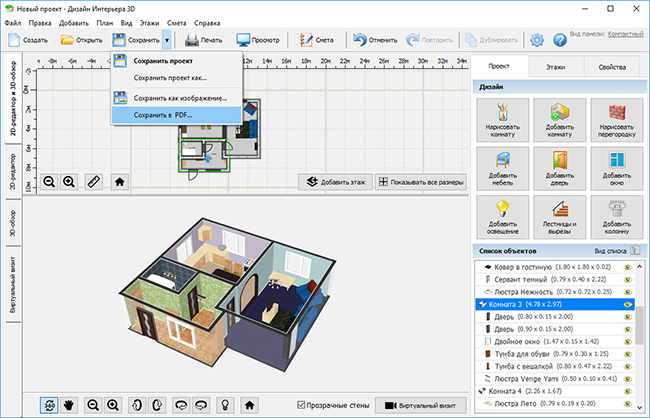Choose Сохранить в PDF...
Screen dimensions: 650x418
(x=177, y=115)
